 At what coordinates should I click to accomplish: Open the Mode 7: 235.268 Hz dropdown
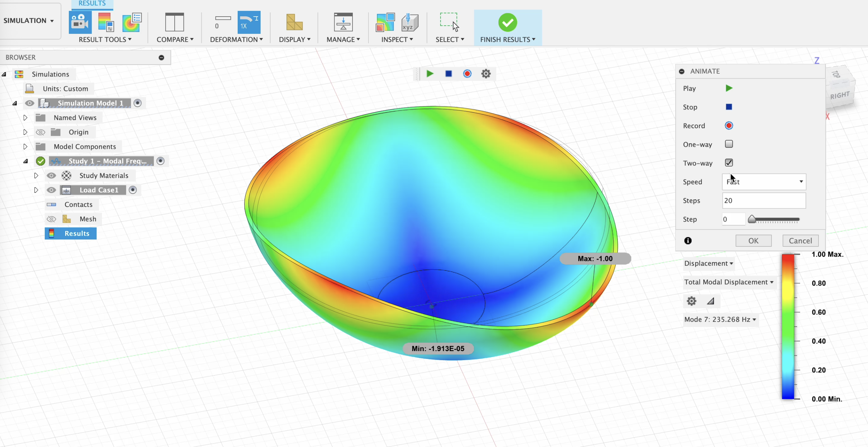coord(720,319)
